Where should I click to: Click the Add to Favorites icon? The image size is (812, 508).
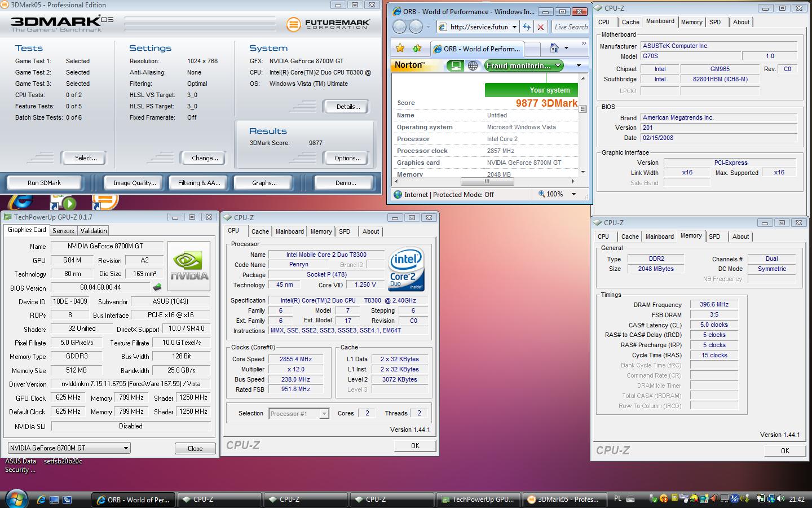(417, 49)
